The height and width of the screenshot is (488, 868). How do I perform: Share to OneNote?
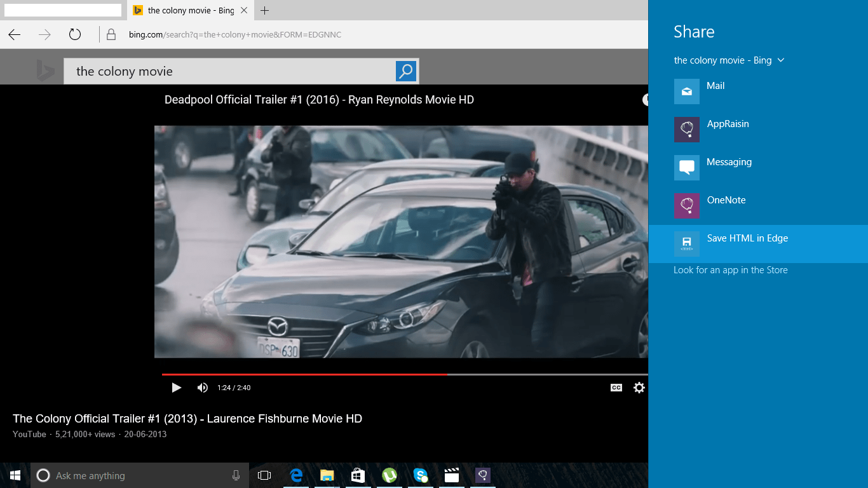tap(758, 206)
